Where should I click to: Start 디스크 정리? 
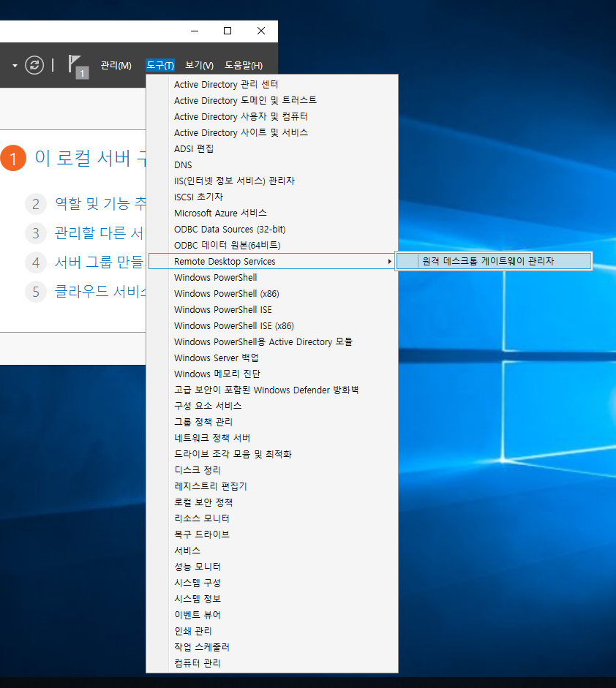pyautogui.click(x=273, y=470)
